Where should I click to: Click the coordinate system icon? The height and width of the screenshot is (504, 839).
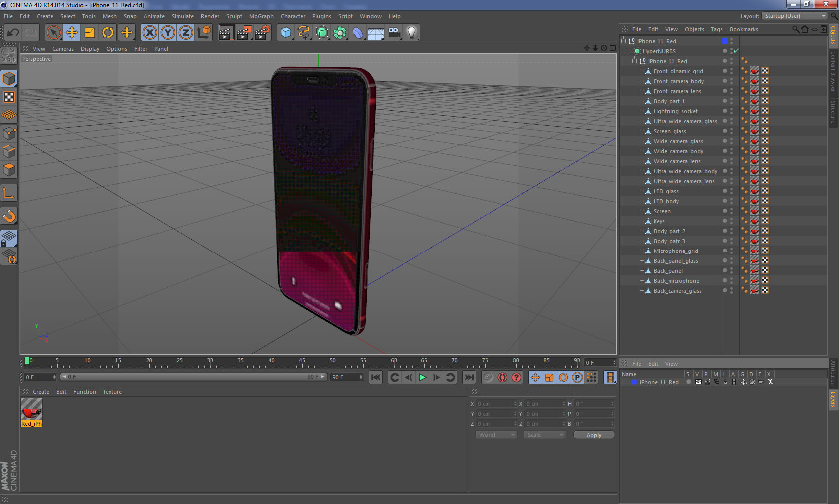point(204,33)
